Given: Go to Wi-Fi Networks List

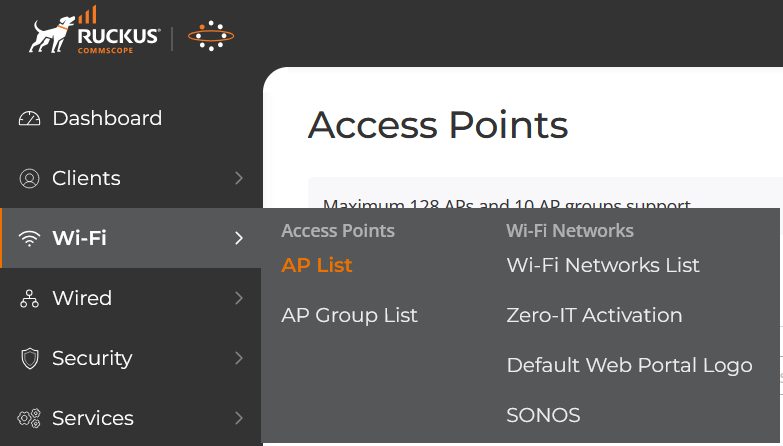Looking at the screenshot, I should pos(603,265).
